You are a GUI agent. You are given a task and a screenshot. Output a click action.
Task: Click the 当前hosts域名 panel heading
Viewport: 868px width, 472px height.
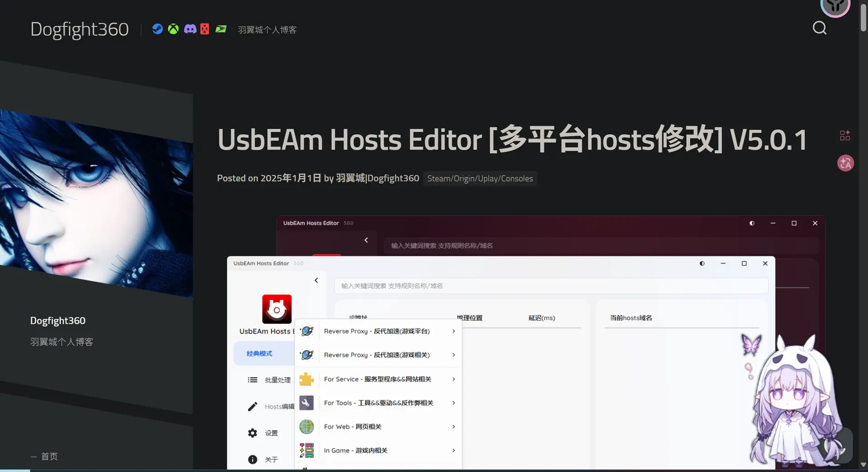631,318
